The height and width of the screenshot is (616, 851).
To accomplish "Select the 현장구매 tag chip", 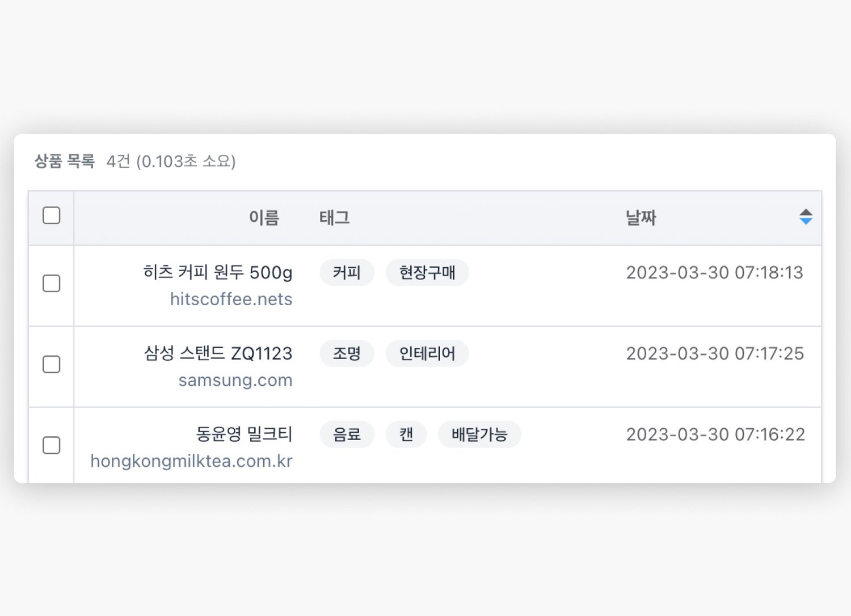I will click(427, 273).
